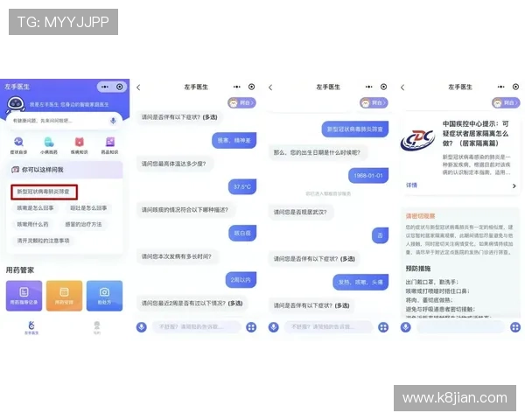The image size is (525, 420).
Task: Select suggestion 呕吐是怎么回事
Action: click(88, 208)
